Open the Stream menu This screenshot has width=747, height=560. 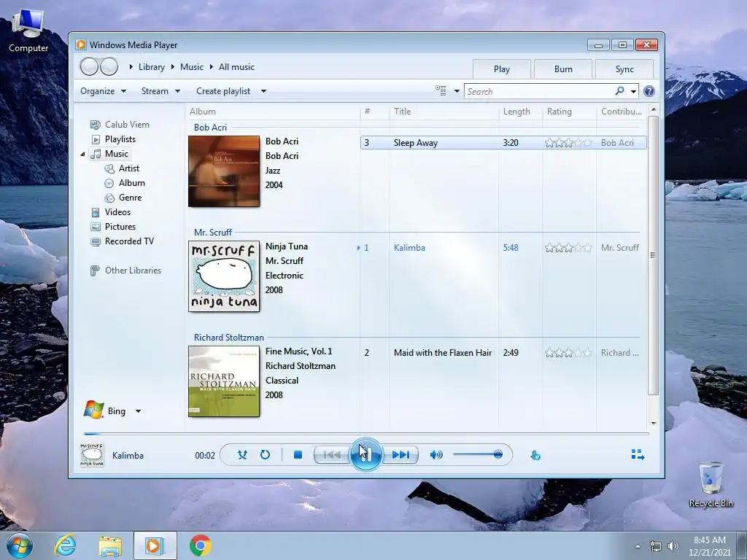tap(160, 91)
